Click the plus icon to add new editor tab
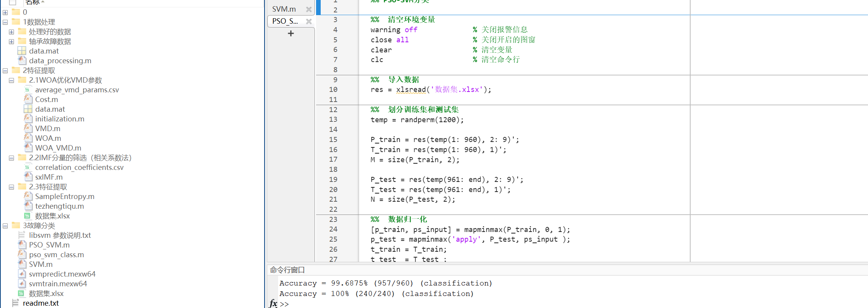The height and width of the screenshot is (308, 868). 291,33
